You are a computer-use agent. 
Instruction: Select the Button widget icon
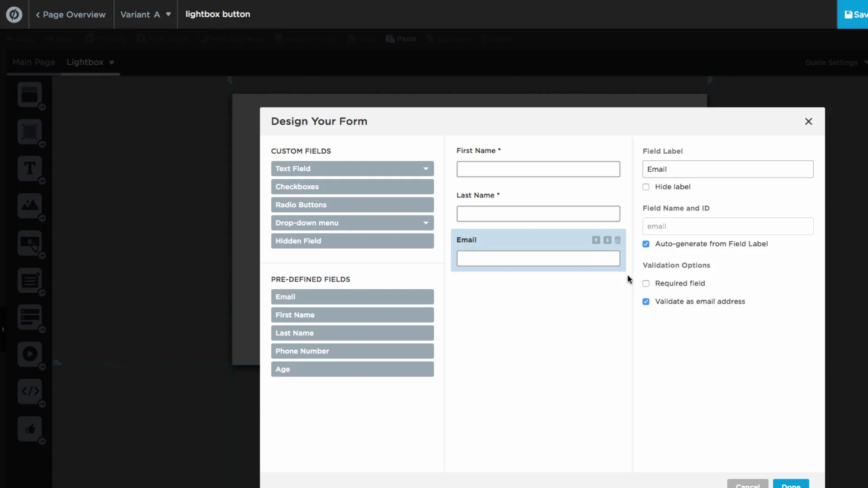30,243
